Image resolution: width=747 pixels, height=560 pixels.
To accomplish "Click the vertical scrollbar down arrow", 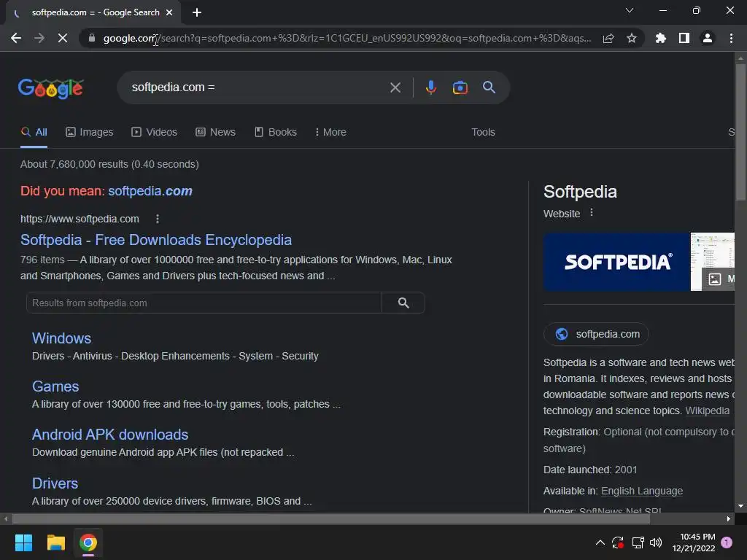I will [x=740, y=506].
